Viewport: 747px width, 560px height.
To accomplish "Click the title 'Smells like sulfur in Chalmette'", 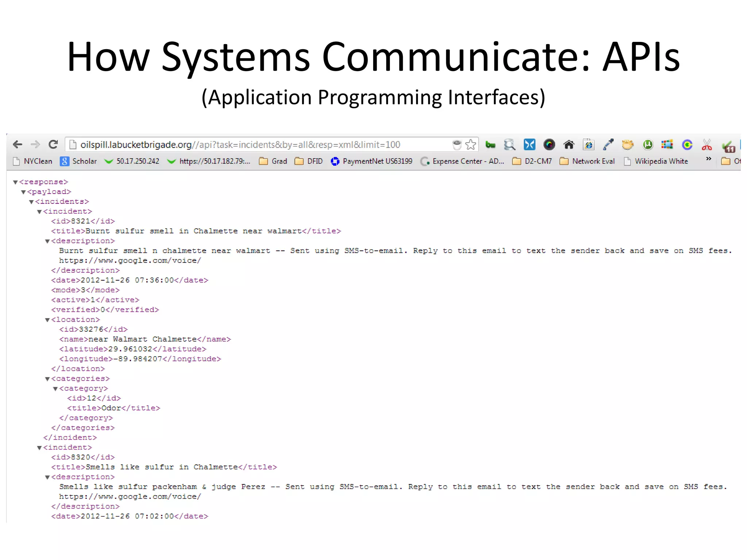I will click(162, 467).
